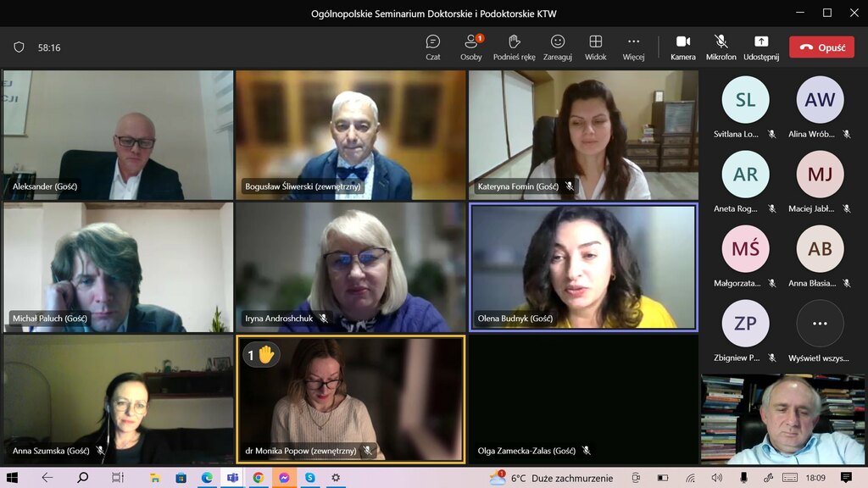The height and width of the screenshot is (488, 868).
Task: Toggle Podnieś rękę to raise hand
Action: [514, 47]
